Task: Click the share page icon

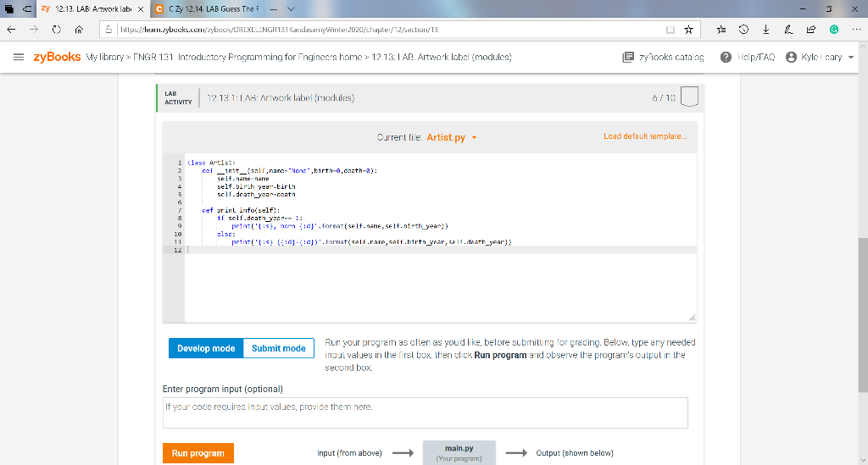Action: (811, 30)
